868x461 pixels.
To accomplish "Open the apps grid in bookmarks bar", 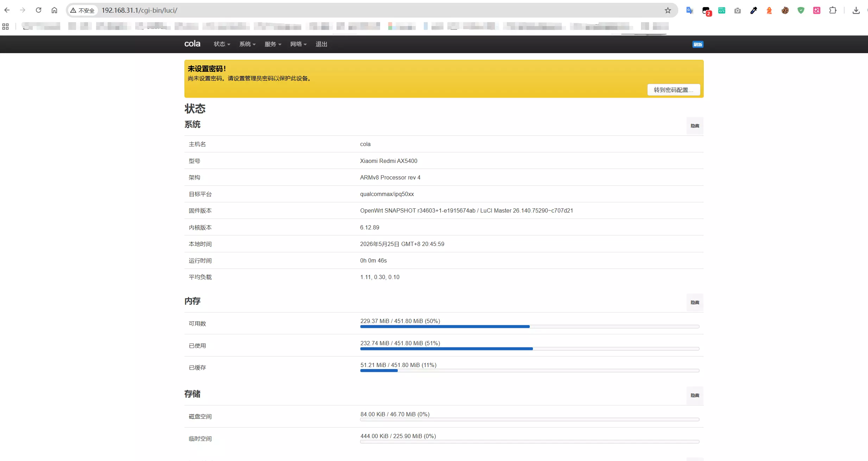I will point(6,26).
